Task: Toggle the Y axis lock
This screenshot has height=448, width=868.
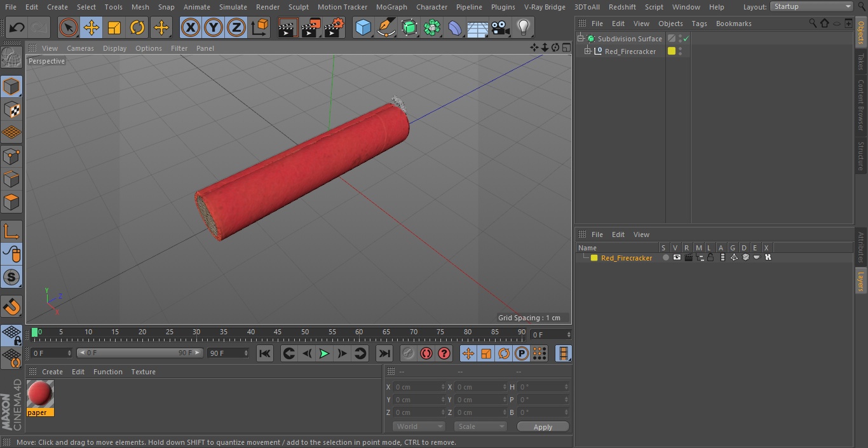Action: 213,27
